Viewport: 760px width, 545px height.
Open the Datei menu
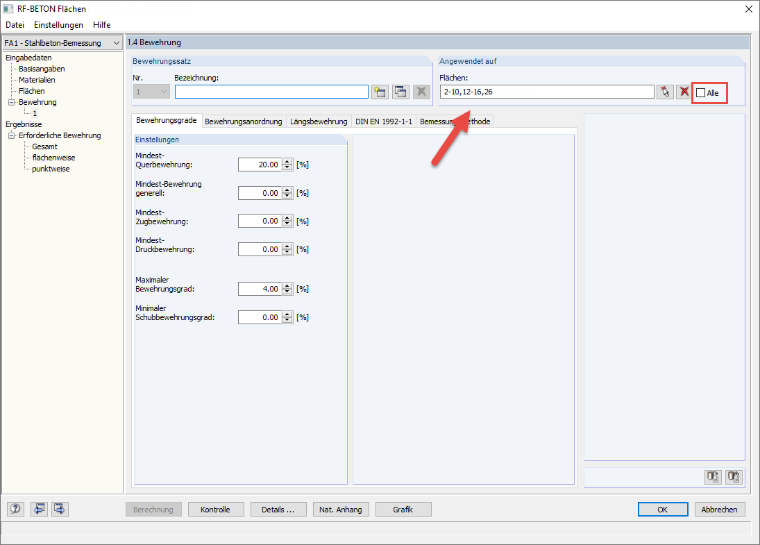15,25
